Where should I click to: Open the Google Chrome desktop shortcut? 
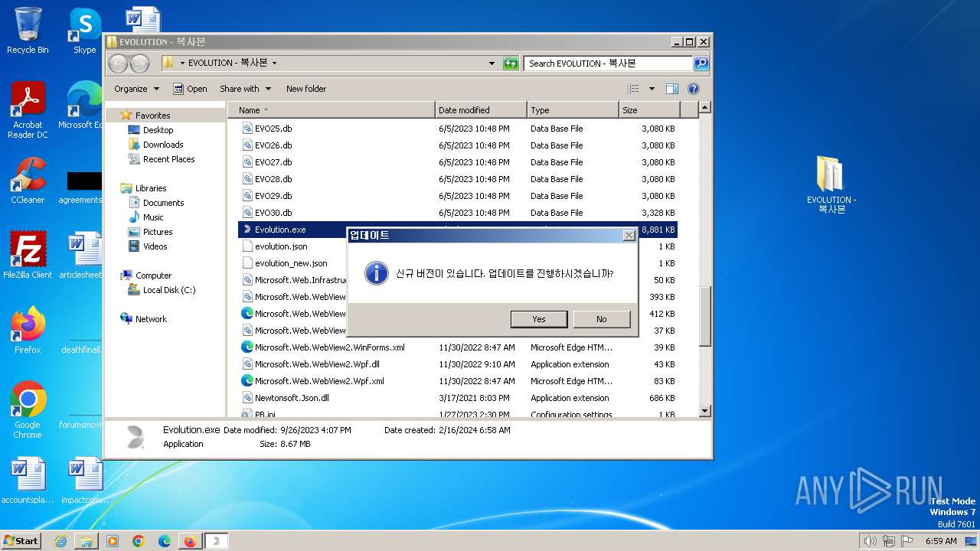(28, 409)
